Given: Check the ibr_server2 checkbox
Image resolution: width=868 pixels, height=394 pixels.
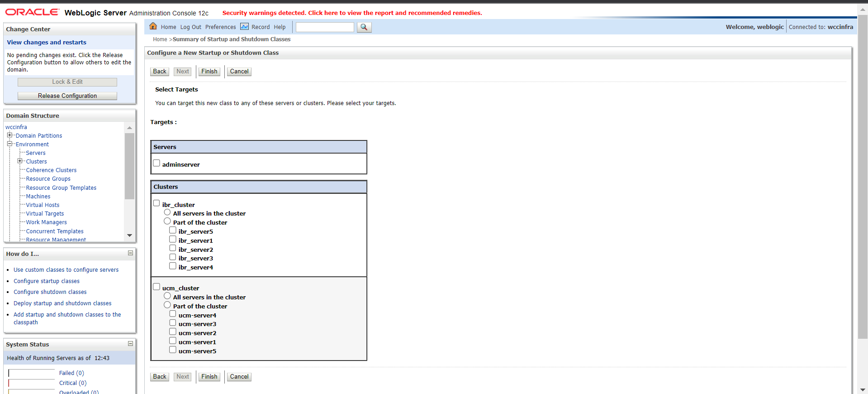Looking at the screenshot, I should [x=173, y=248].
